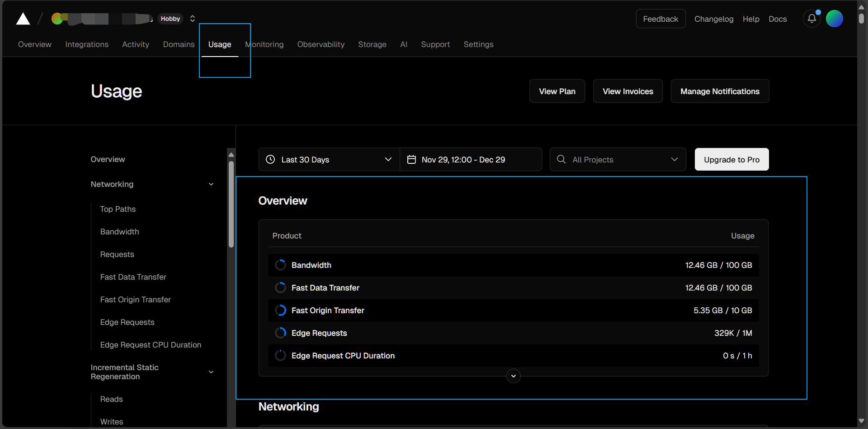Open the Last 30 Days dropdown
The height and width of the screenshot is (429, 868).
coord(329,159)
